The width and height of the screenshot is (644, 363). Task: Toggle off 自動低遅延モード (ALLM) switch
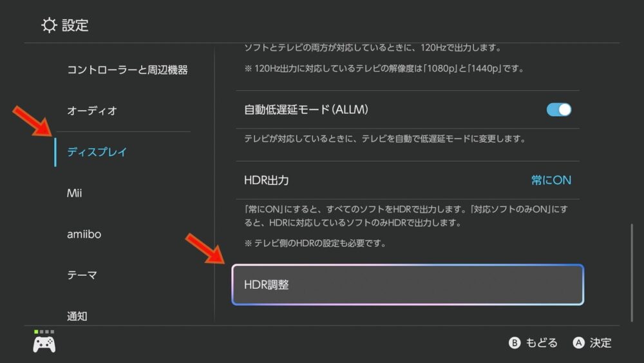(558, 110)
